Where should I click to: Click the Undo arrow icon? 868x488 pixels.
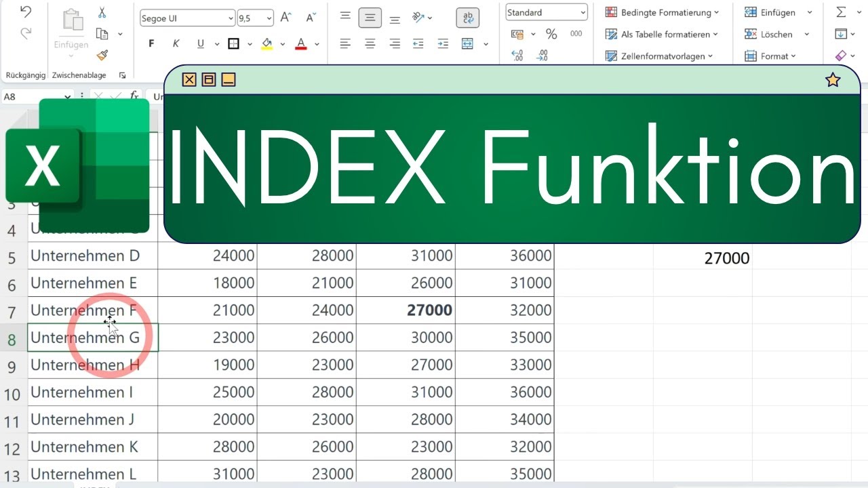26,12
